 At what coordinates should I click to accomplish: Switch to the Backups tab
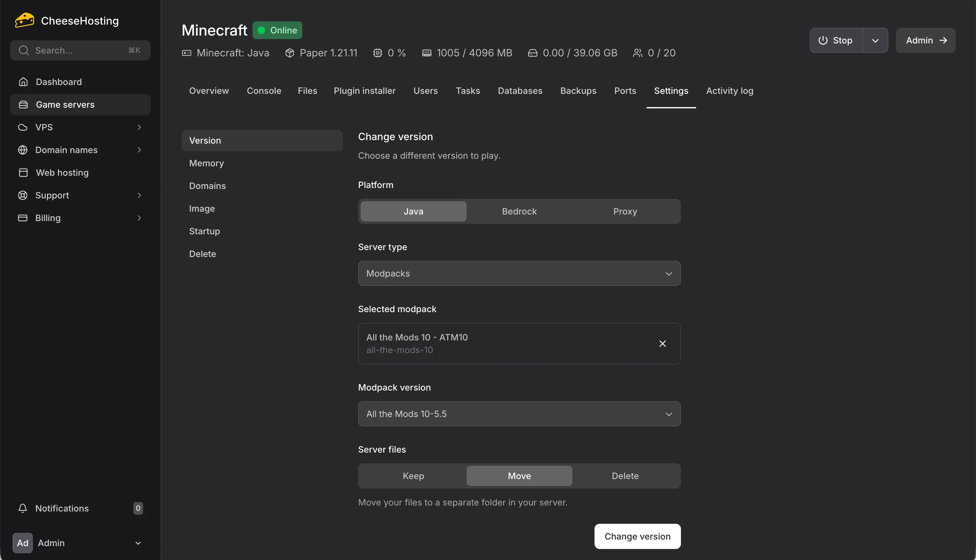point(578,91)
